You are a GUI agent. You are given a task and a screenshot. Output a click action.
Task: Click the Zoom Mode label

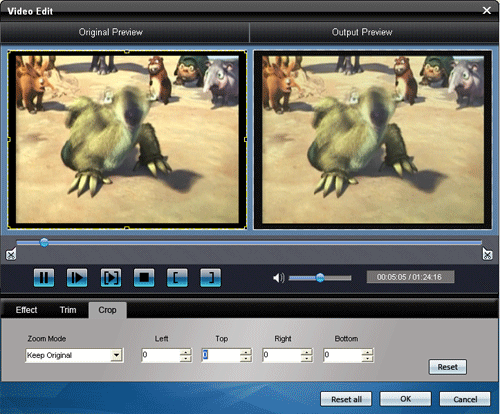(47, 339)
